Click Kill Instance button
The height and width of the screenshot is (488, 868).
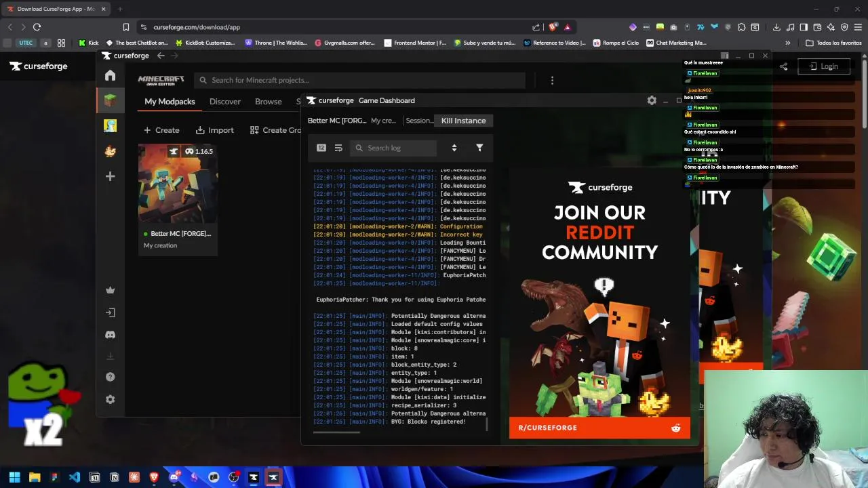pyautogui.click(x=464, y=121)
